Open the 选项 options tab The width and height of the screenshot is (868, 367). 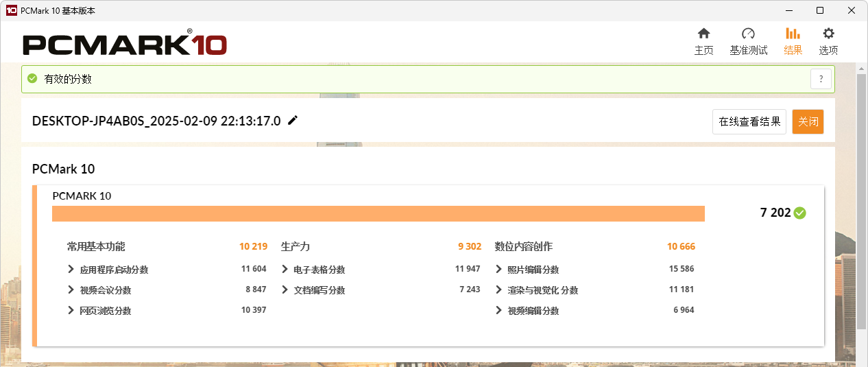coord(828,42)
